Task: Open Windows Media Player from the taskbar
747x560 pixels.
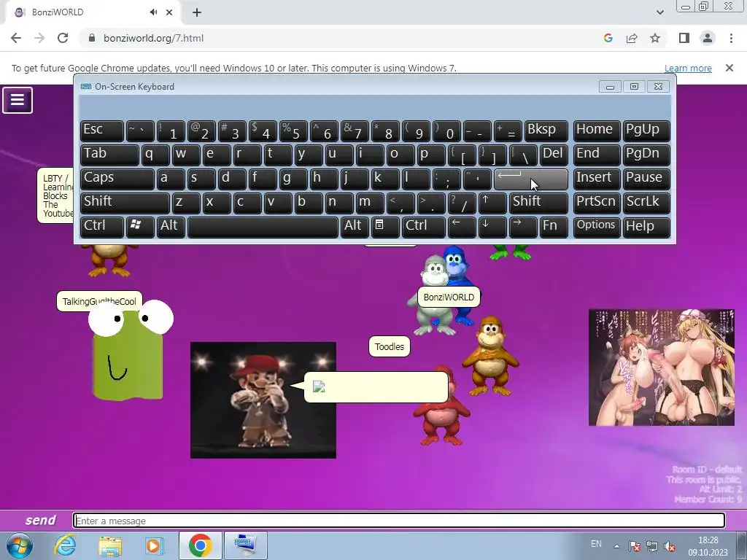Action: coord(154,545)
